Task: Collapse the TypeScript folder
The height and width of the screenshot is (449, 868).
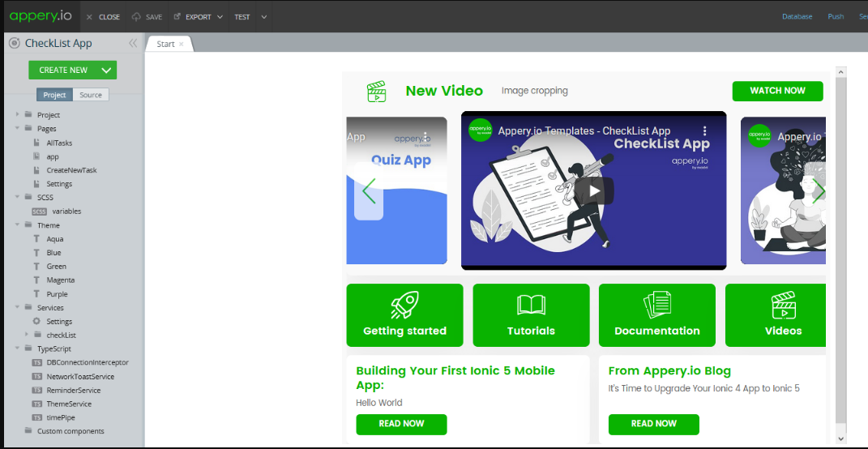Action: (18, 349)
